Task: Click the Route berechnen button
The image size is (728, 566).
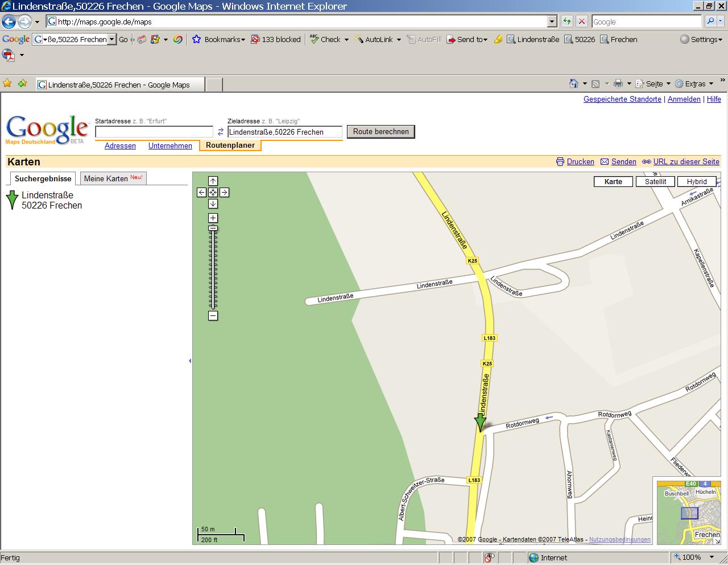Action: point(381,132)
